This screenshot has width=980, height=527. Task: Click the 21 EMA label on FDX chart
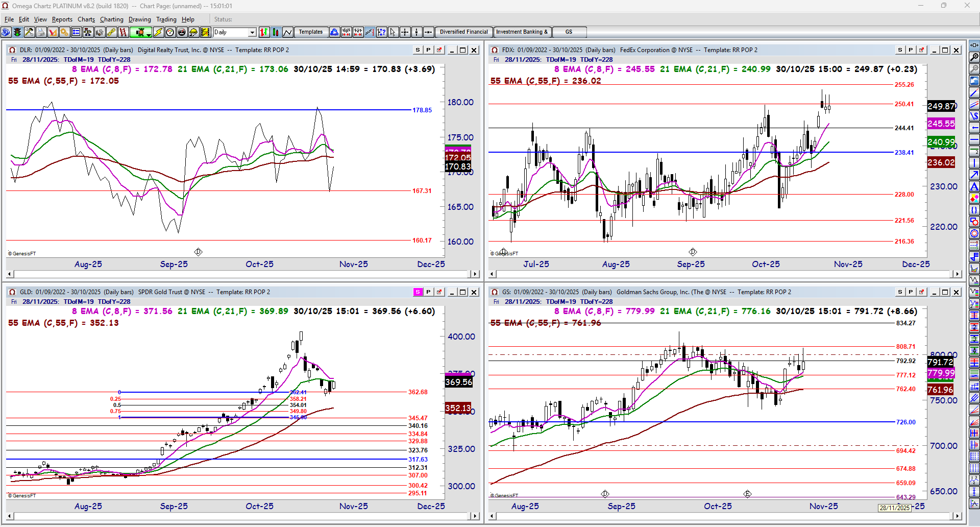715,69
